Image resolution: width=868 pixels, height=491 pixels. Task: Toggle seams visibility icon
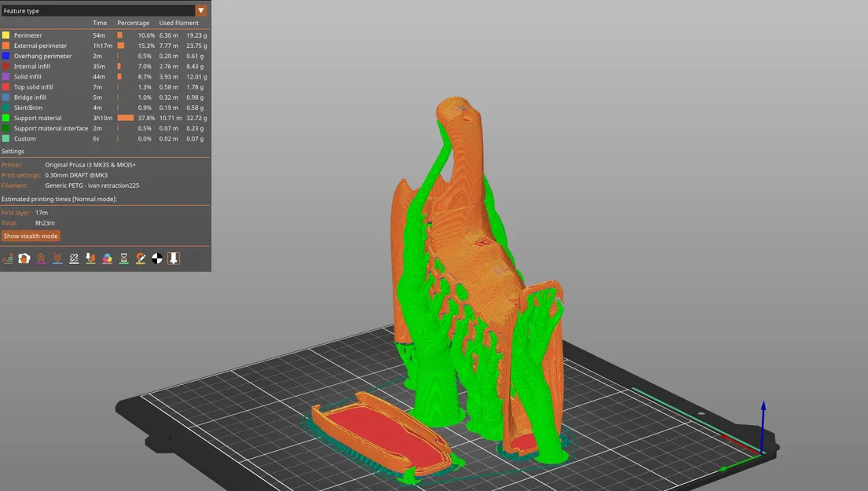pyautogui.click(x=74, y=258)
